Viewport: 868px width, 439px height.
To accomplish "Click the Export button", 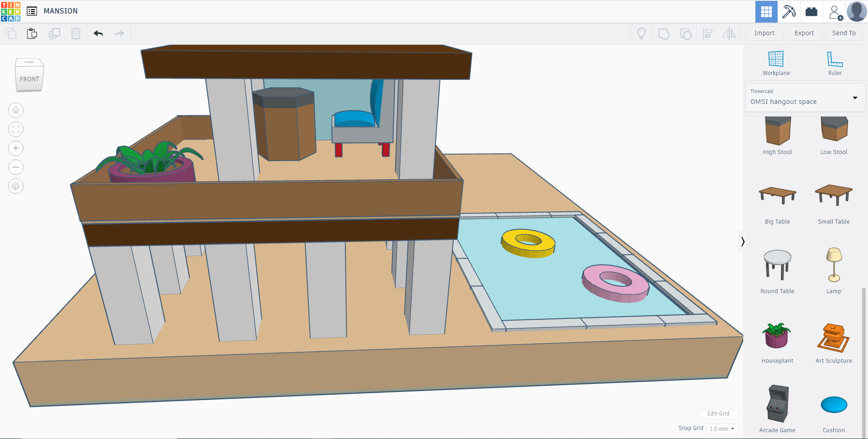I will (804, 33).
